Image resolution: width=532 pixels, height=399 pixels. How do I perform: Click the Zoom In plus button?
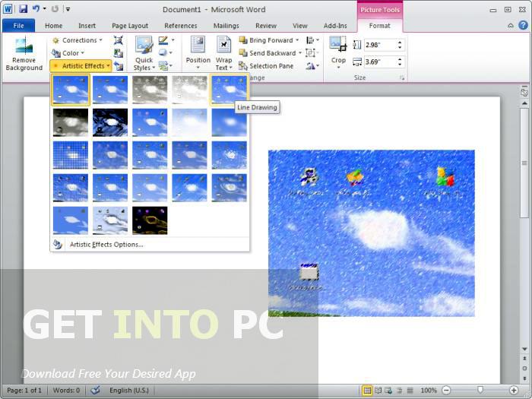514,391
